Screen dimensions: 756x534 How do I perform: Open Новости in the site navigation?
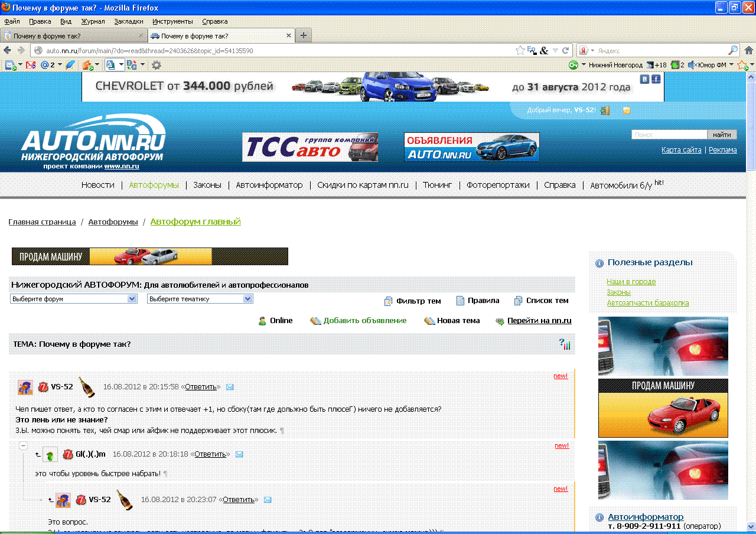click(98, 185)
